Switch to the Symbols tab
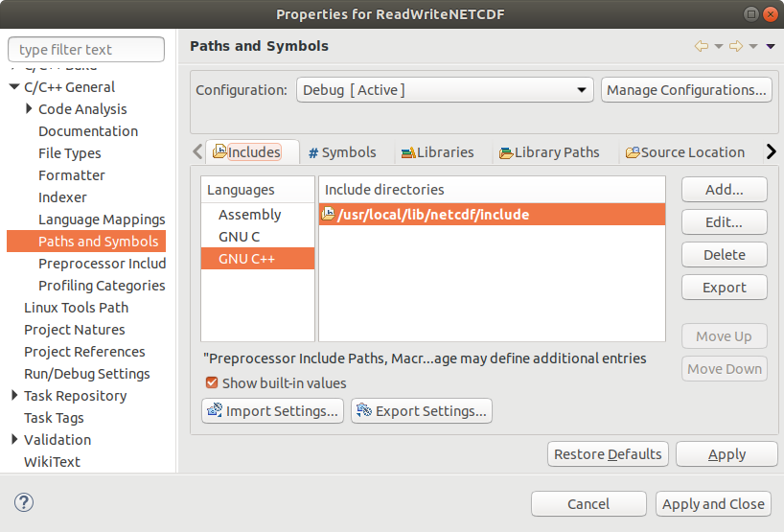Viewport: 784px width, 532px height. [x=342, y=152]
